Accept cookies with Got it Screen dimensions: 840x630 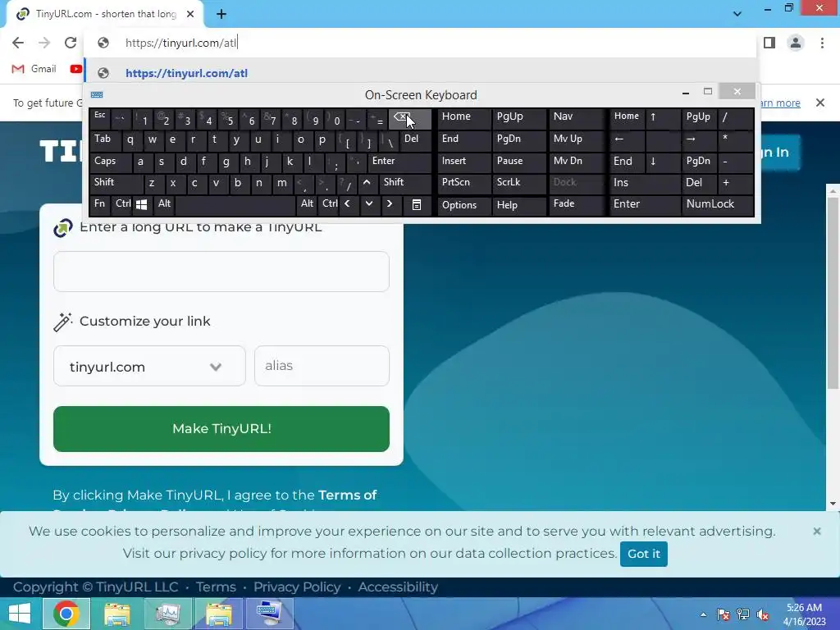click(x=643, y=554)
